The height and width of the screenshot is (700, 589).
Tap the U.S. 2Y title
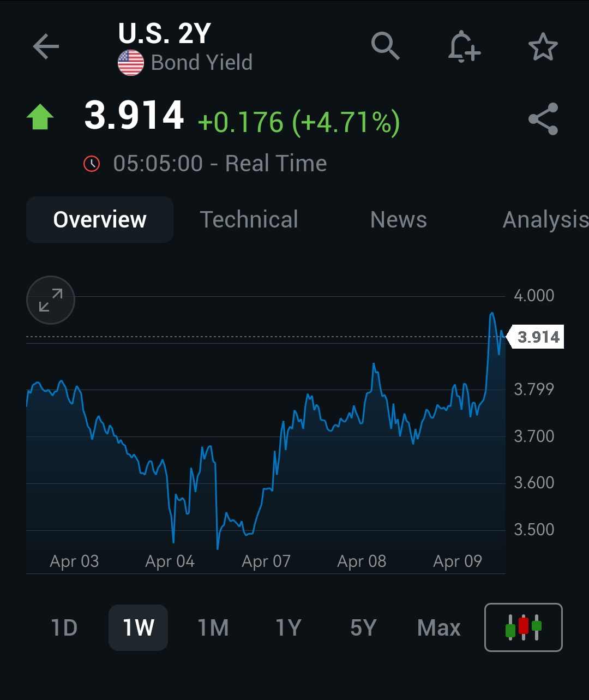pos(164,34)
